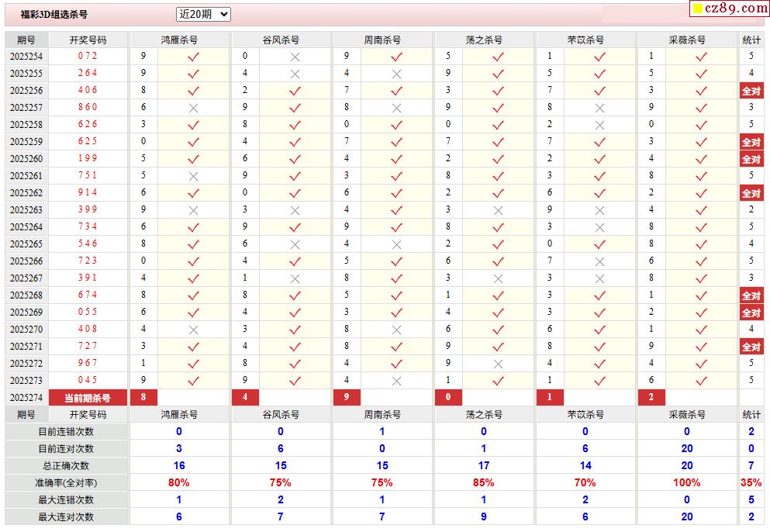Open the 近20期 period dropdown
The width and height of the screenshot is (770, 532).
(204, 14)
